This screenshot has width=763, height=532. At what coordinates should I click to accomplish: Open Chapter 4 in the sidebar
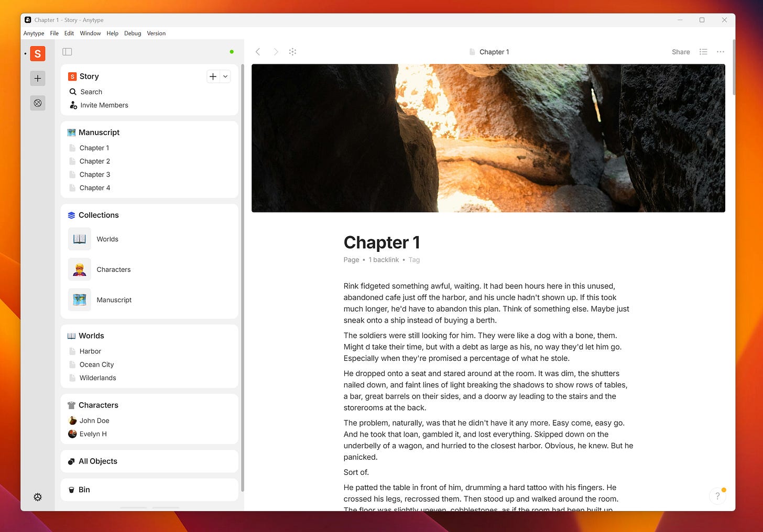point(95,188)
